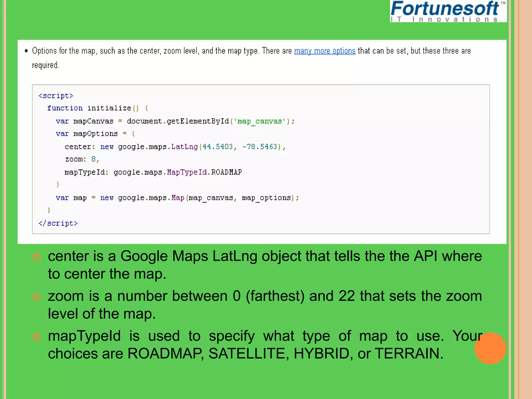Image resolution: width=532 pixels, height=399 pixels.
Task: Click the bullet text starting 'mapTypeId is used'
Action: point(265,344)
